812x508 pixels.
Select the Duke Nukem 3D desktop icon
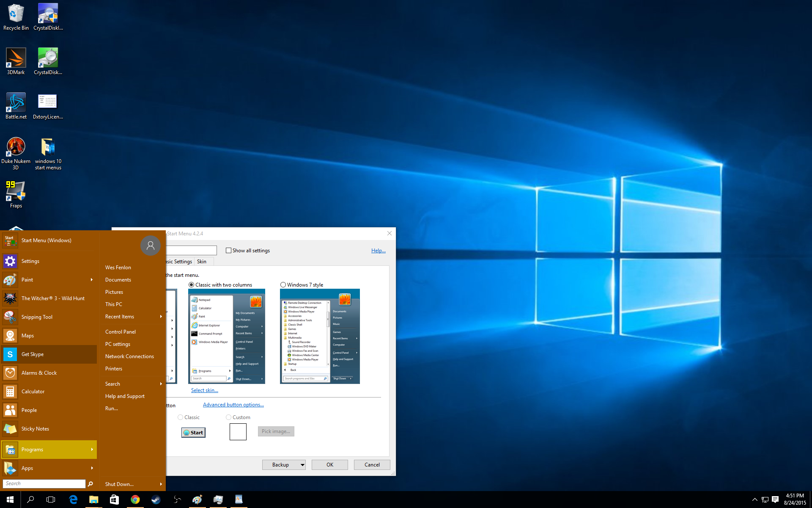click(16, 153)
